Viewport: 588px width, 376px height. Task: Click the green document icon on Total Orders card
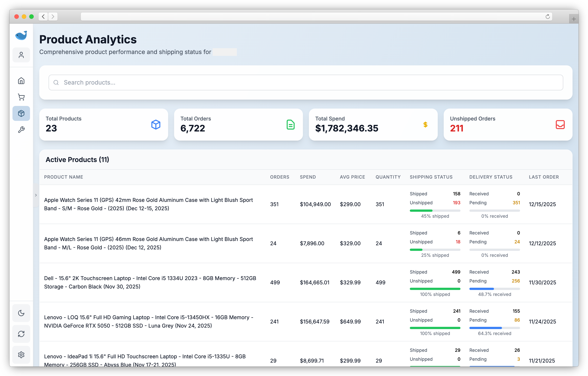(x=290, y=125)
